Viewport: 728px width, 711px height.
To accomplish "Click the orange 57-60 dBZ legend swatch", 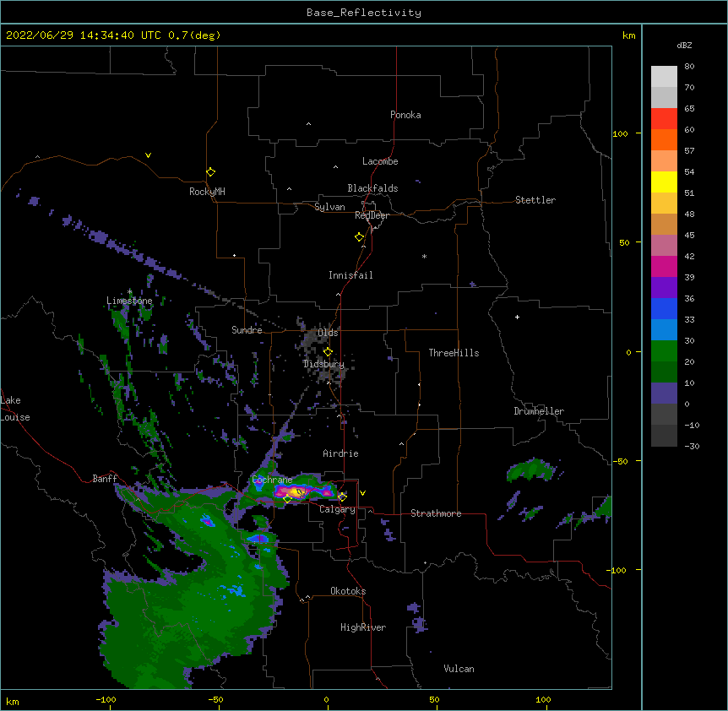I will click(x=664, y=139).
